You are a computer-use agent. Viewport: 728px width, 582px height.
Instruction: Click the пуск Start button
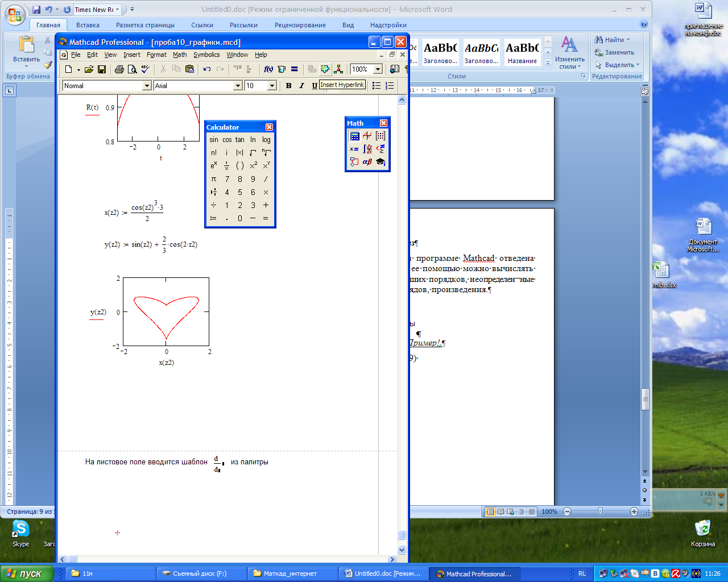(27, 573)
